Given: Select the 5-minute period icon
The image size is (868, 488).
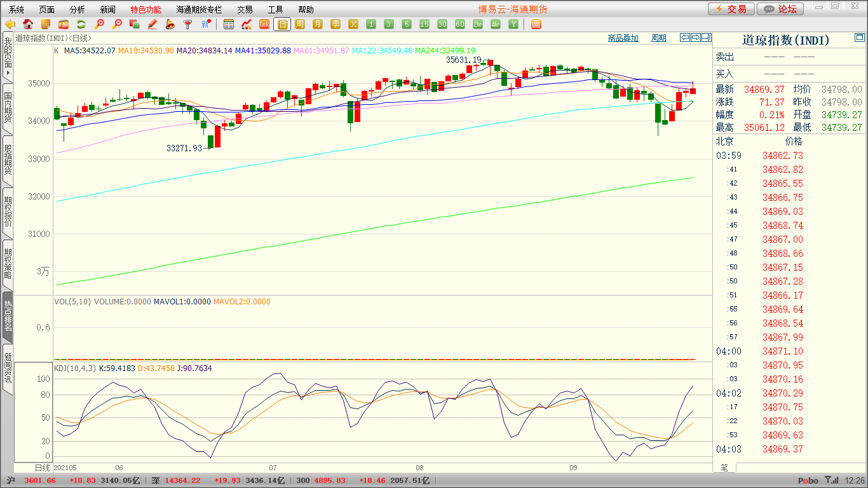Looking at the screenshot, I should pos(407,24).
